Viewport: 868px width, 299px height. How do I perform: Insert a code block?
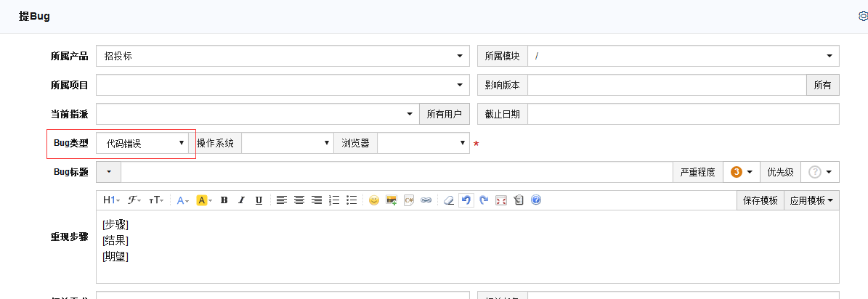(x=408, y=200)
